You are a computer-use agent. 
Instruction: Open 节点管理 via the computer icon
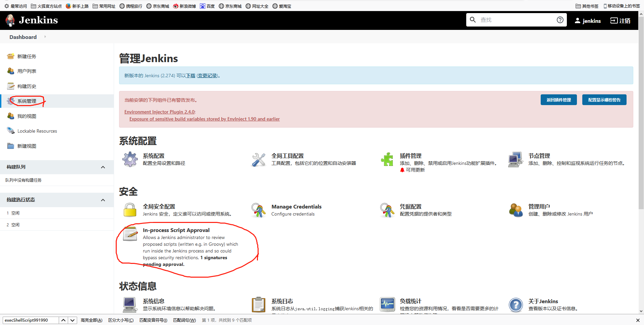[x=516, y=159]
